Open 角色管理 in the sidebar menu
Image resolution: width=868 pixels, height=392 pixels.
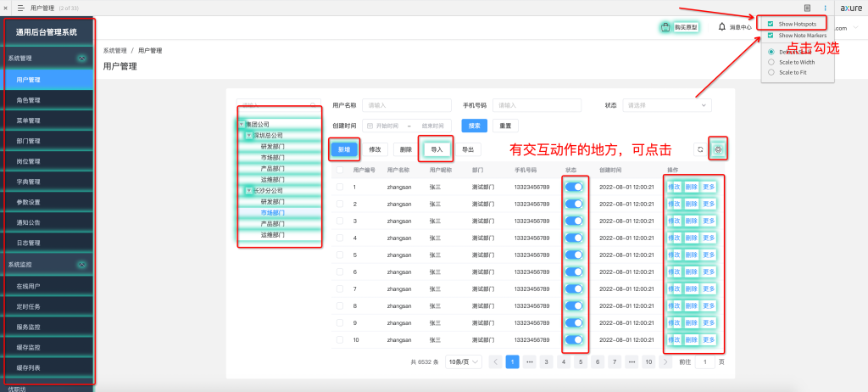tap(29, 100)
